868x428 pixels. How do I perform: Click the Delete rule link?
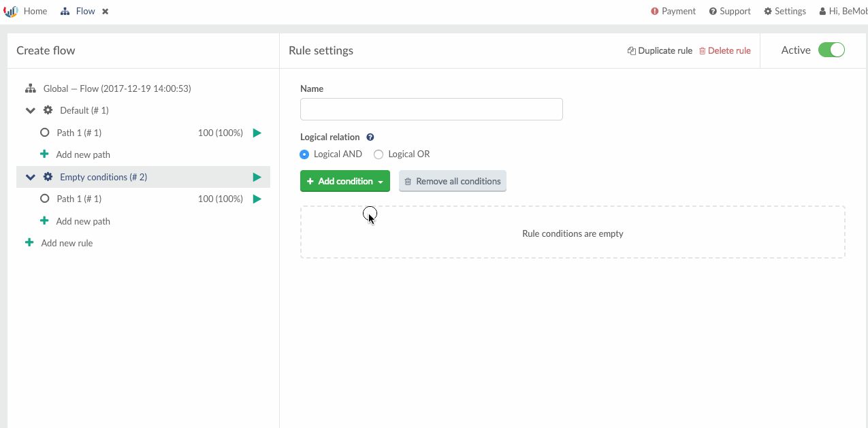click(x=725, y=50)
